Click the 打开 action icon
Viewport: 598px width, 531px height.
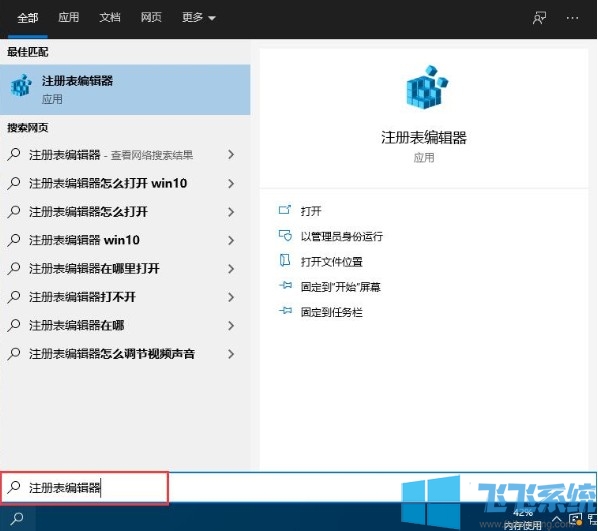click(x=285, y=210)
